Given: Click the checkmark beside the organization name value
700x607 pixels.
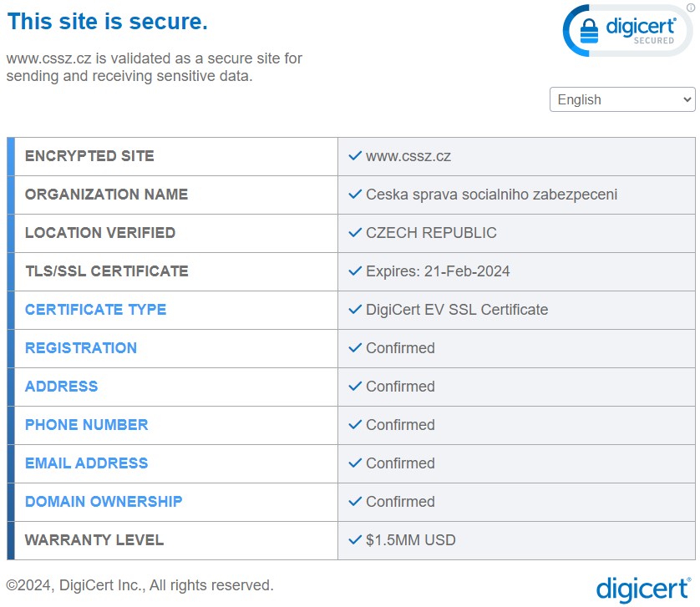Looking at the screenshot, I should [x=355, y=195].
